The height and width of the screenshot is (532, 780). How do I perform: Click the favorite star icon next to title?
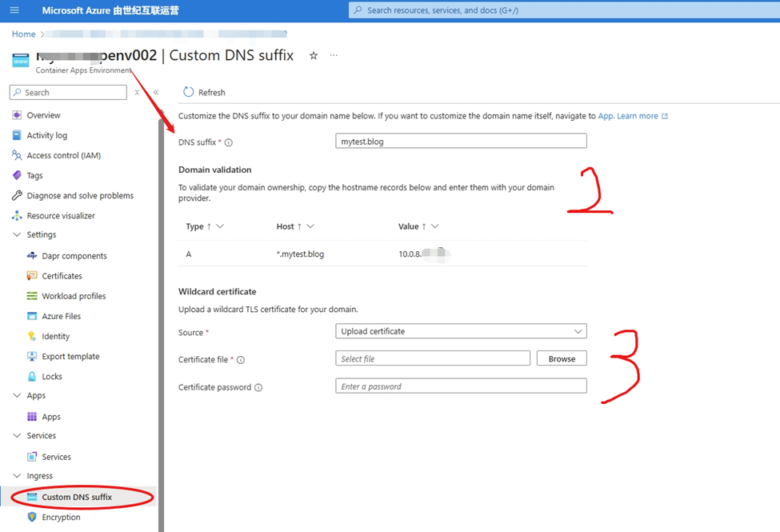(x=314, y=56)
